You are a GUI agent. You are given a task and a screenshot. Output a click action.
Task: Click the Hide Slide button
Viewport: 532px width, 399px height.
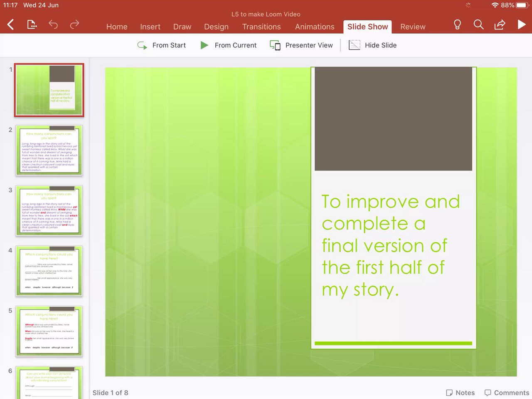click(x=372, y=45)
